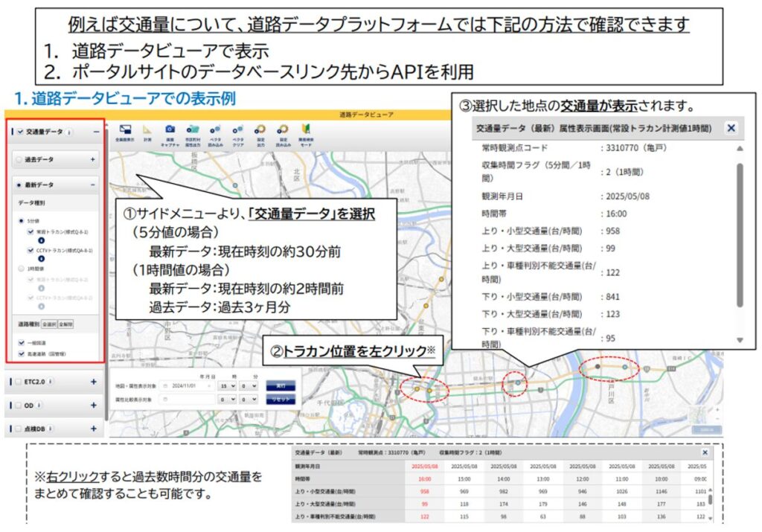Activate the 簡易検索モード beginner-mark icon
Screen dimensions: 762x532
click(x=306, y=129)
